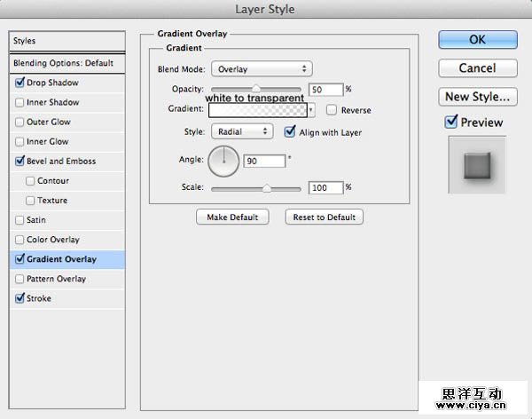
Task: Open the Stroke settings
Action: click(40, 298)
